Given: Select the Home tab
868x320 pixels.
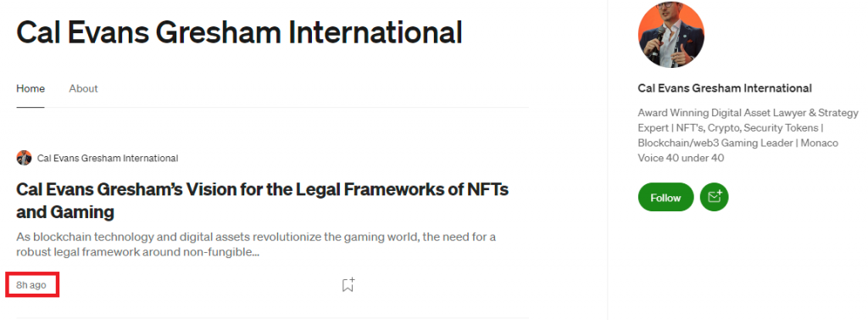Looking at the screenshot, I should pyautogui.click(x=31, y=89).
